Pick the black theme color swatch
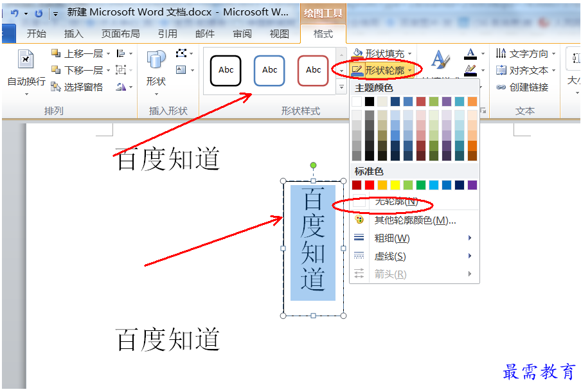Viewport: 581px width, 392px height. [370, 101]
